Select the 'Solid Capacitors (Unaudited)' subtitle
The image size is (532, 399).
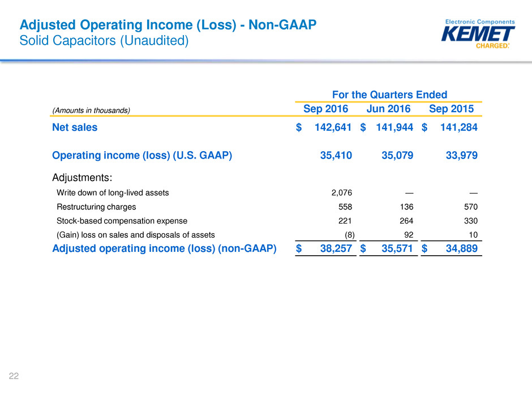click(x=104, y=40)
